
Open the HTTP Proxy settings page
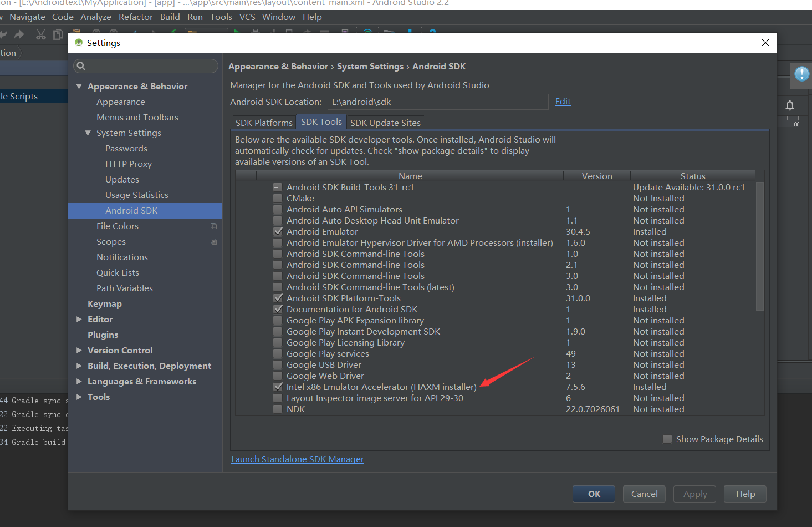pos(129,164)
